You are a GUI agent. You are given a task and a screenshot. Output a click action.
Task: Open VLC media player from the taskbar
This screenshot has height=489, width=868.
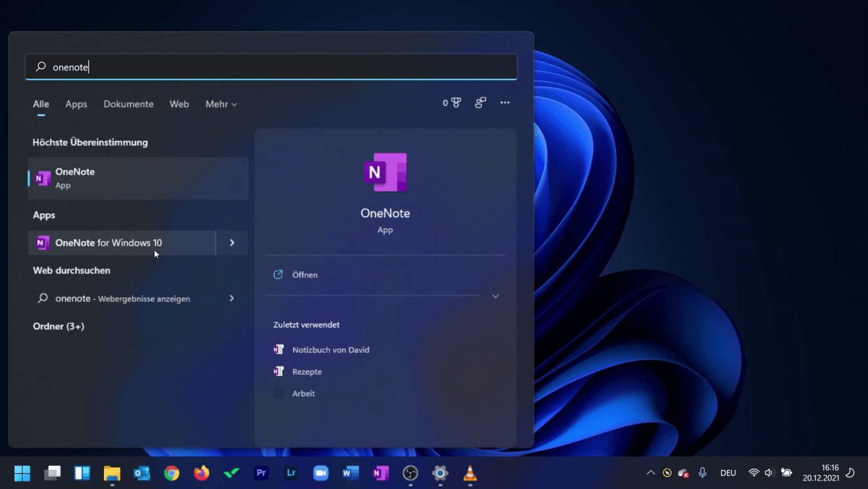tap(470, 473)
